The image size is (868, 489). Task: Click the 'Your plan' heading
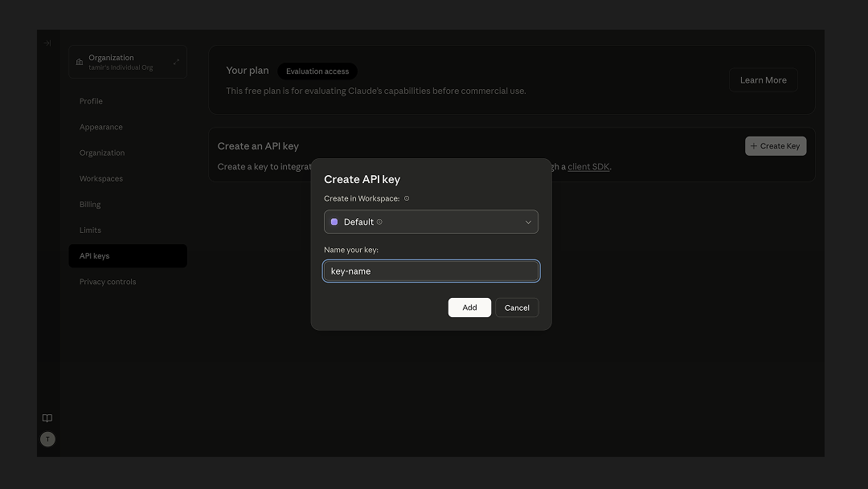tap(248, 70)
